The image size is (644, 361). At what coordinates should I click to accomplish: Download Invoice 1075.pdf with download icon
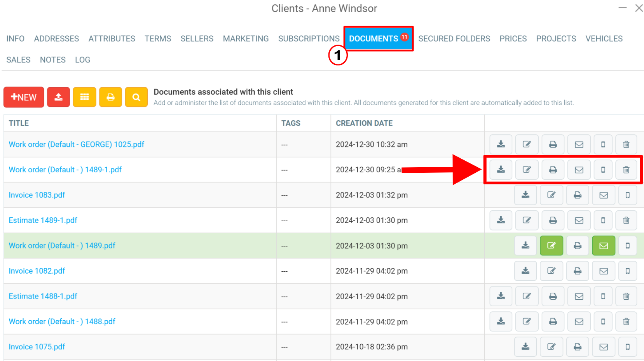(525, 347)
